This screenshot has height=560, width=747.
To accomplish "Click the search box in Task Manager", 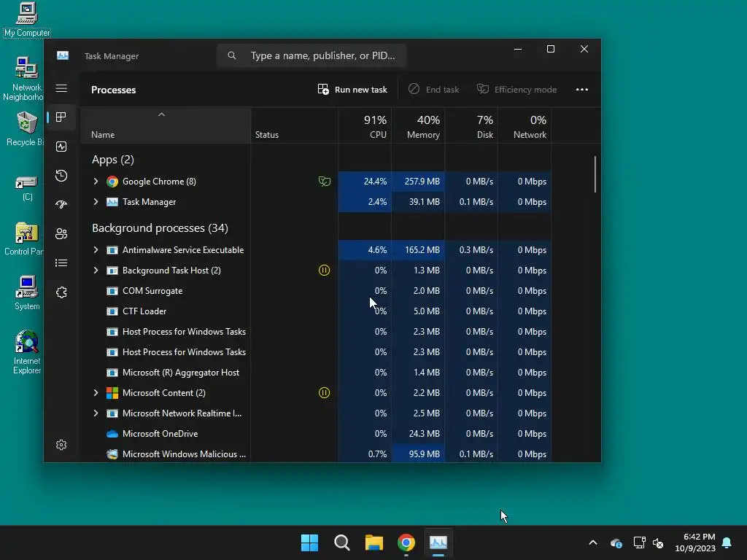I will tap(311, 55).
